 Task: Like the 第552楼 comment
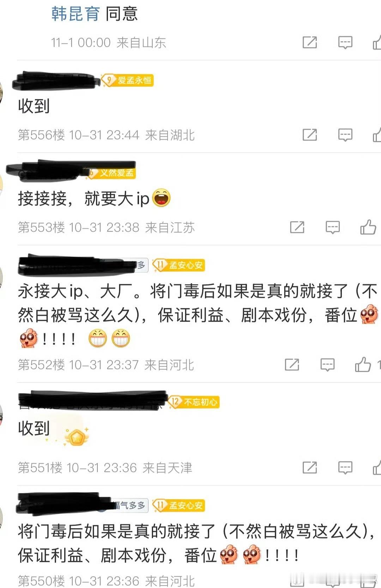[x=363, y=364]
